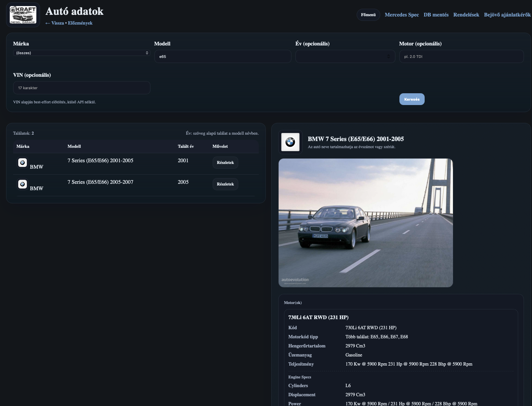
Task: Click the found year '2005' cell
Action: click(x=183, y=182)
